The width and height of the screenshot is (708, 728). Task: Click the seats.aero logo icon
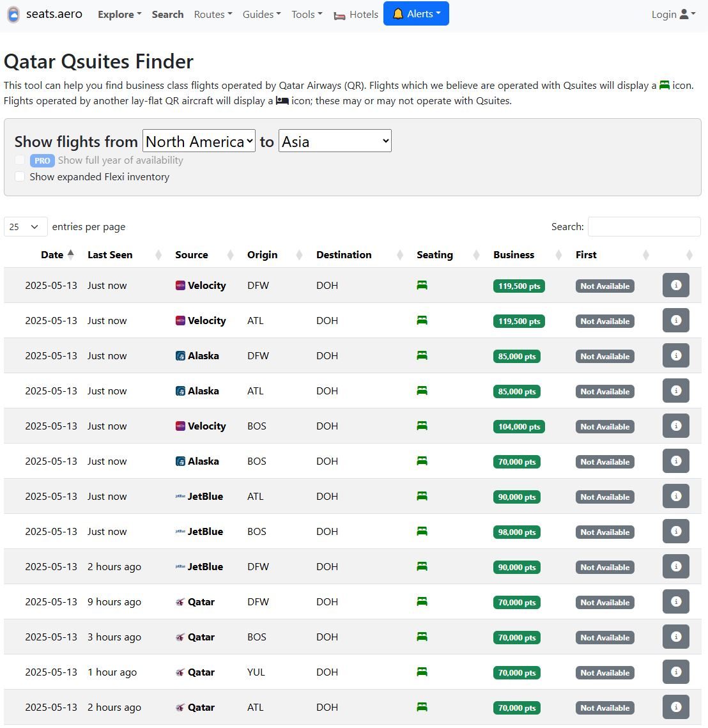pos(13,14)
